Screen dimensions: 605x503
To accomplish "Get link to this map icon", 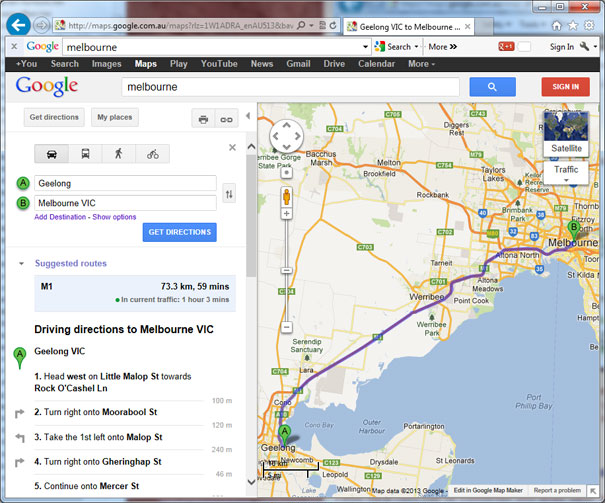I will (226, 119).
